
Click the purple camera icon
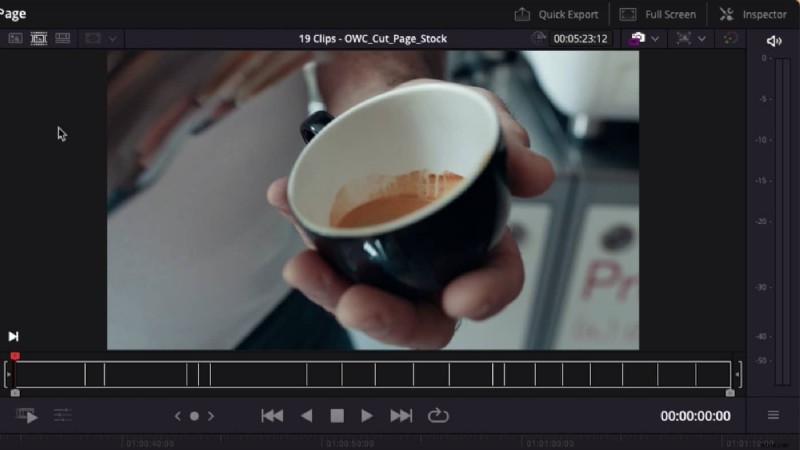click(x=636, y=39)
